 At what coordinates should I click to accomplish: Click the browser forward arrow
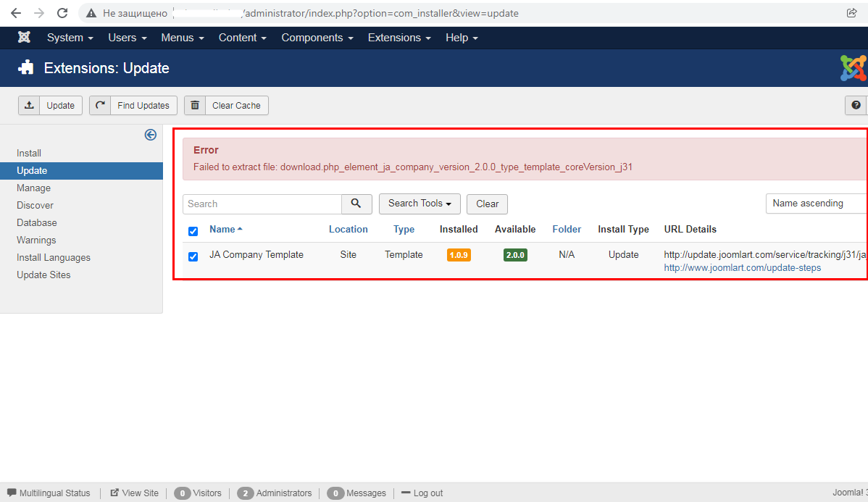(38, 13)
